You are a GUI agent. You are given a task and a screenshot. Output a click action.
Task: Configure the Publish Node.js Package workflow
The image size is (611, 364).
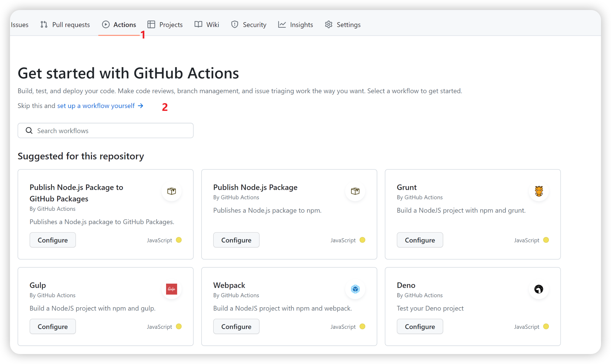point(236,240)
